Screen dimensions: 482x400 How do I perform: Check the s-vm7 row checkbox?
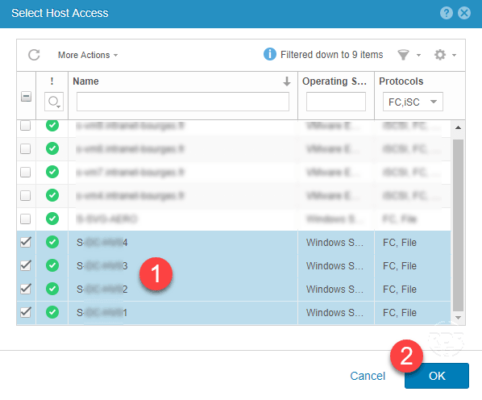tap(26, 172)
